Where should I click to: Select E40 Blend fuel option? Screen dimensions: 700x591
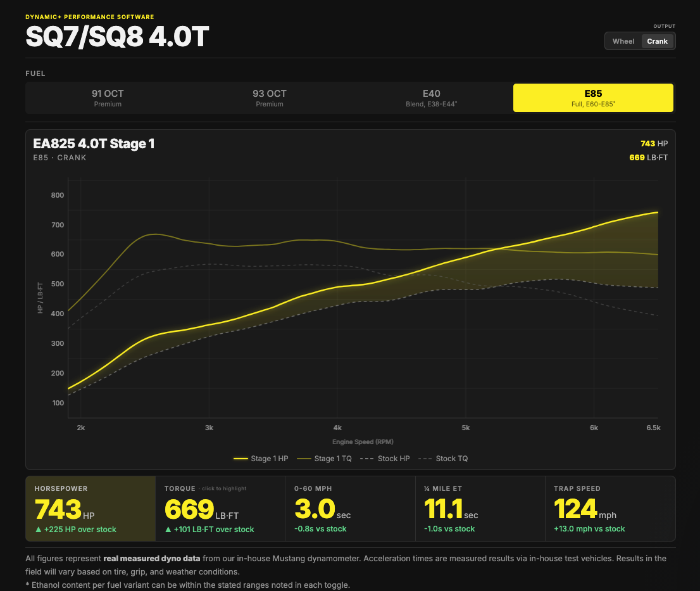431,98
